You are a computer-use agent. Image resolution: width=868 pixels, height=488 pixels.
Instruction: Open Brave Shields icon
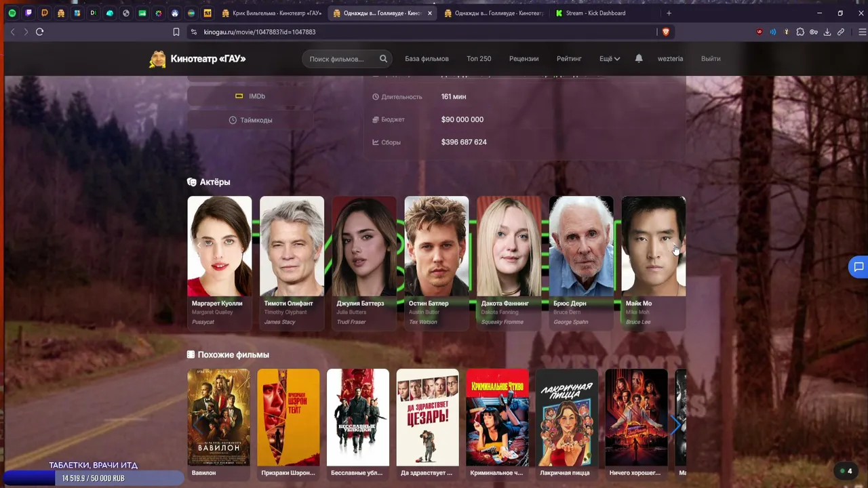click(x=665, y=32)
